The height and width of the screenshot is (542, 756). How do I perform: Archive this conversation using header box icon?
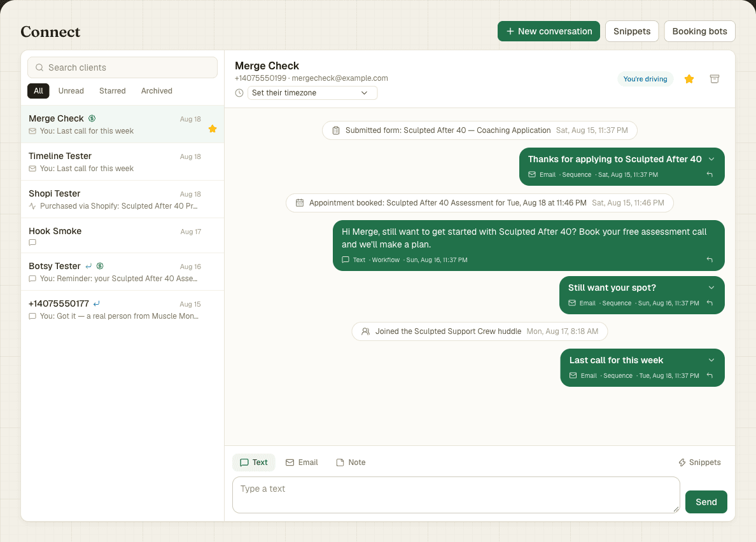click(x=715, y=79)
